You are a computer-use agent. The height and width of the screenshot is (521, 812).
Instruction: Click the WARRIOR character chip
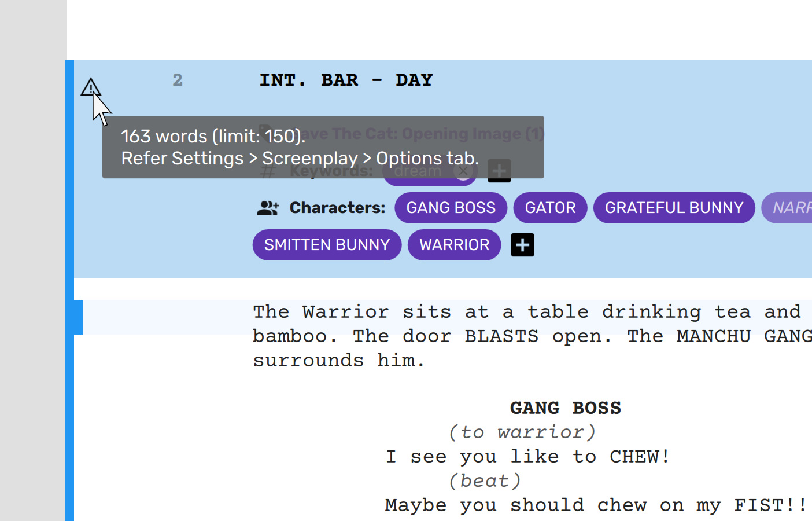454,245
